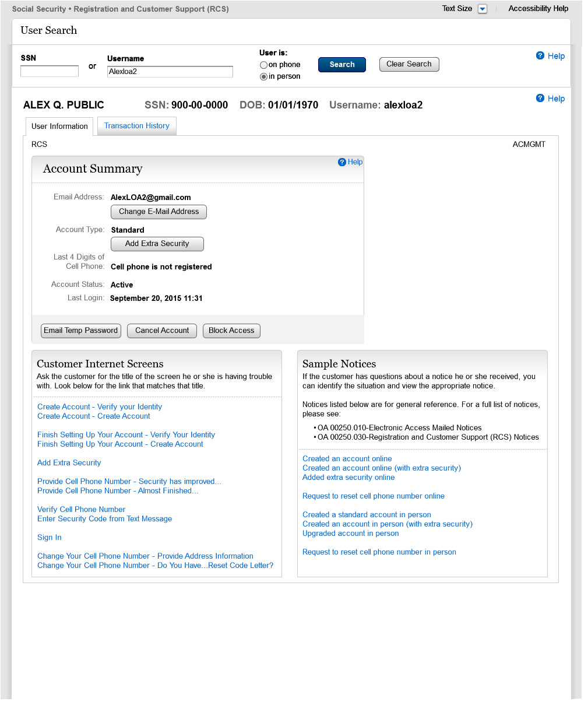Click the Change E-Mail Address button
Viewport: 588px width, 705px height.
159,212
